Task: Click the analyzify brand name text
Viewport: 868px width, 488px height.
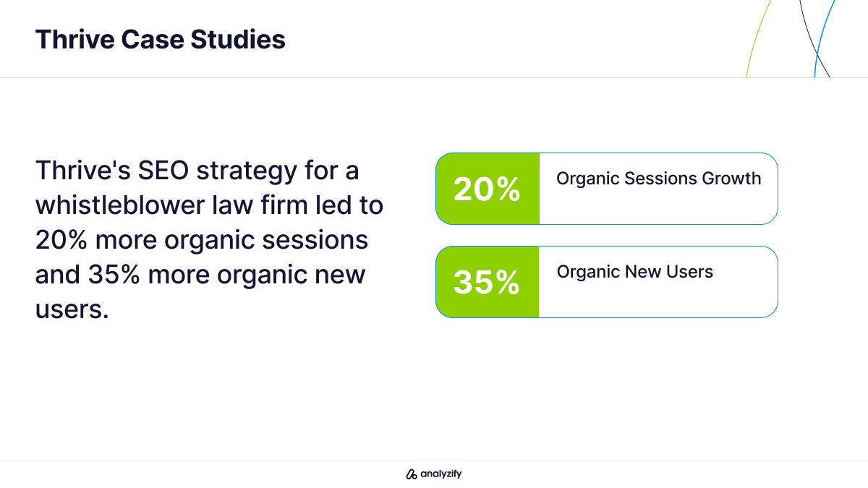Action: (441, 474)
